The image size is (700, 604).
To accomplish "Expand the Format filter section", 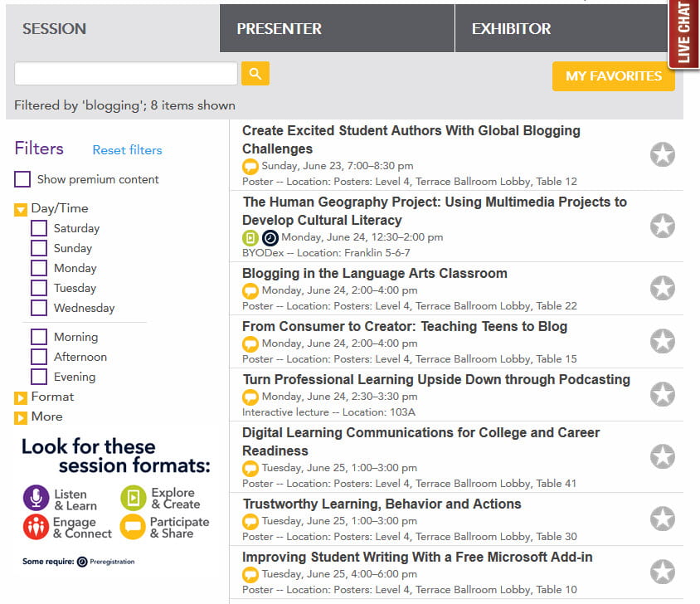I will tap(21, 397).
